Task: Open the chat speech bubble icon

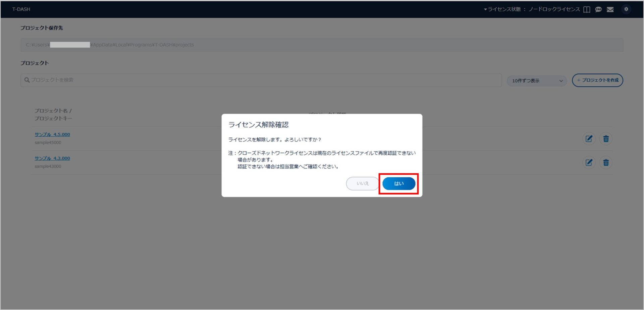Action: (598, 9)
